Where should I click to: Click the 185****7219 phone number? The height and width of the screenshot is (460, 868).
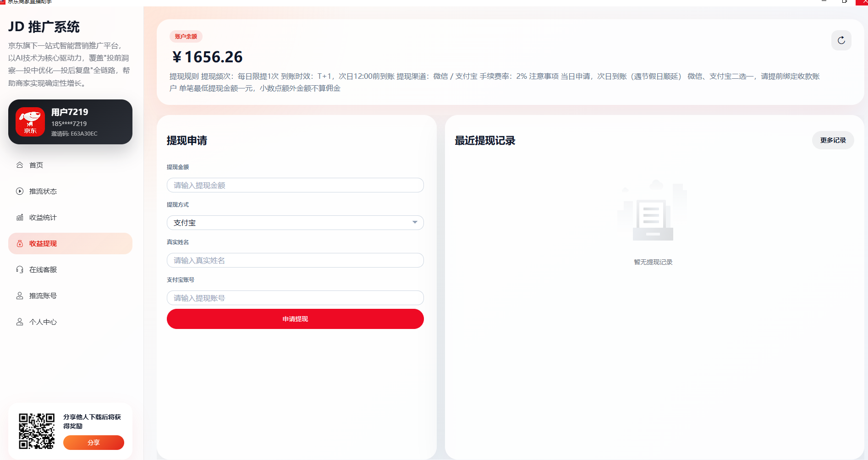click(x=69, y=124)
